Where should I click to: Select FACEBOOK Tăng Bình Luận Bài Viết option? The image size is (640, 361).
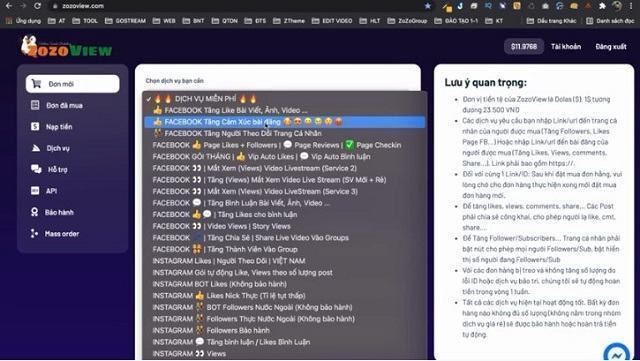(x=284, y=203)
